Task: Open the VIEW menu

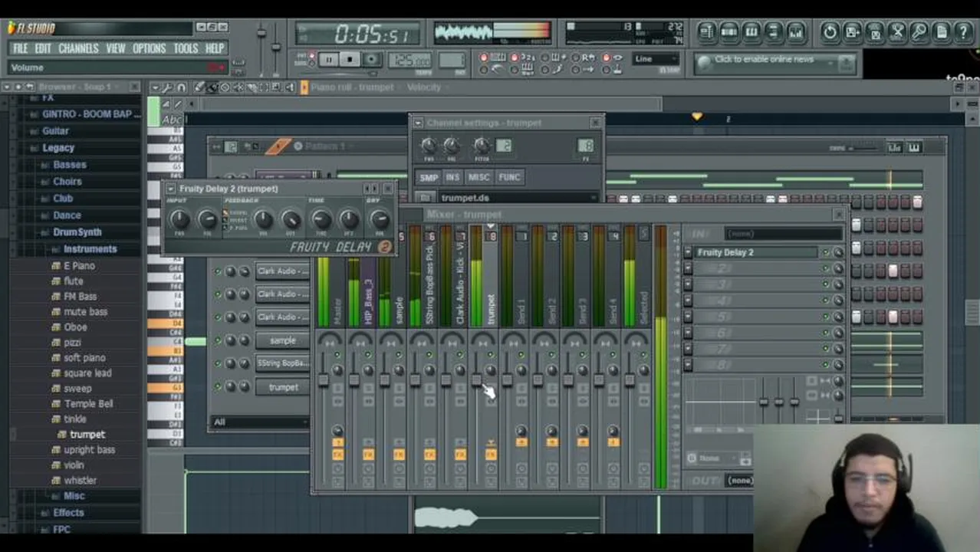Action: click(116, 48)
